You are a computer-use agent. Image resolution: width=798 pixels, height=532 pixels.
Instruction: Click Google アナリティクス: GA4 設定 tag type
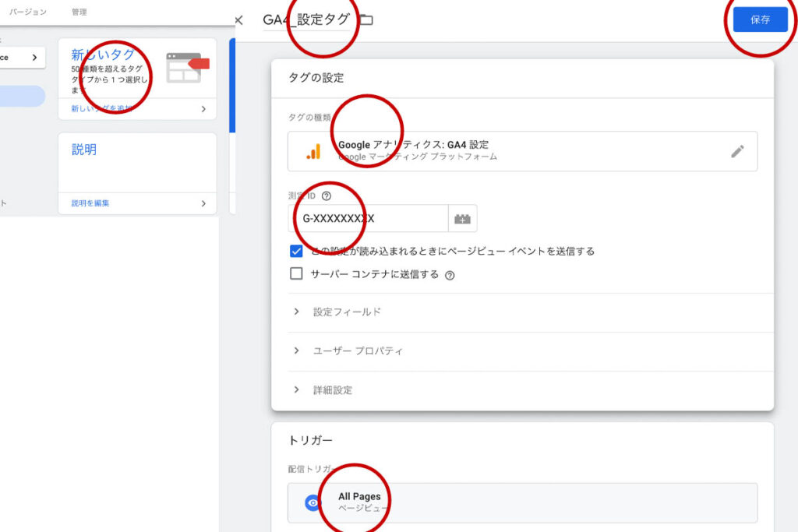click(523, 152)
